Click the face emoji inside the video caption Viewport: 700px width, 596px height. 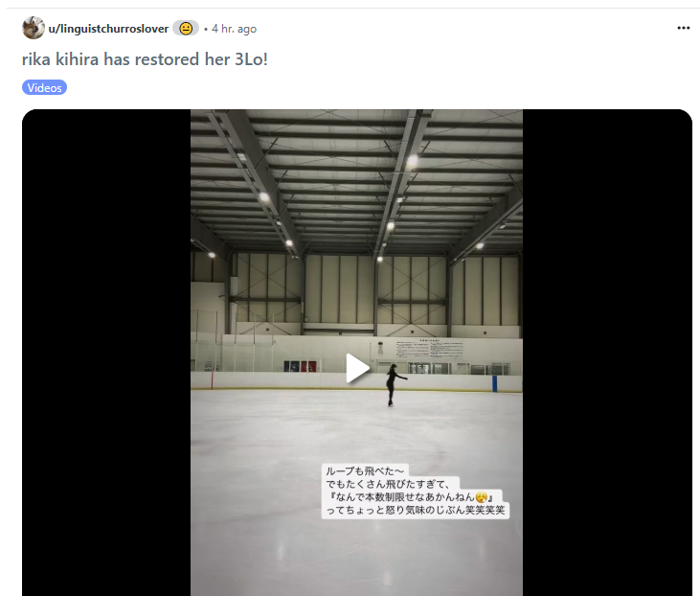pos(482,496)
